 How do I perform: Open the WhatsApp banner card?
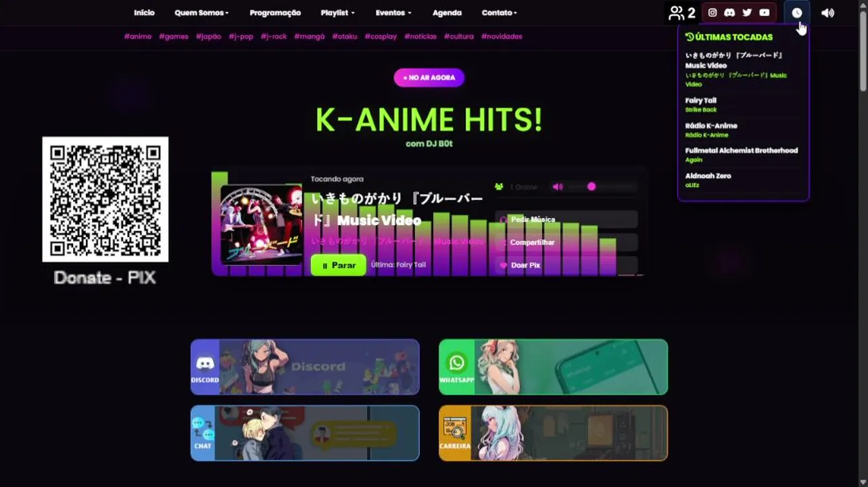pos(553,367)
